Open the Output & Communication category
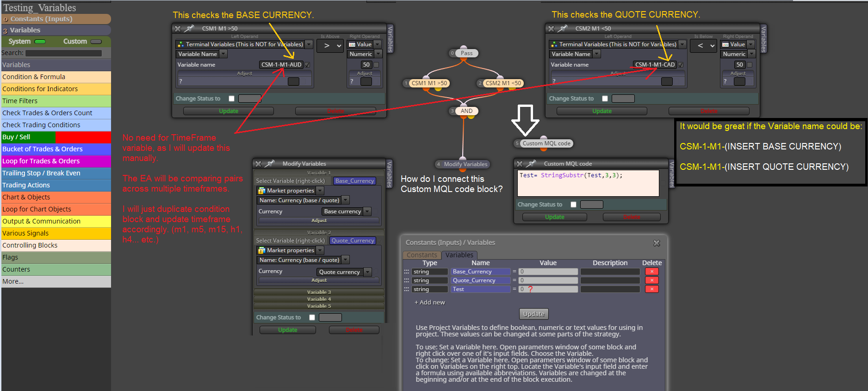Image resolution: width=868 pixels, height=391 pixels. coord(56,221)
